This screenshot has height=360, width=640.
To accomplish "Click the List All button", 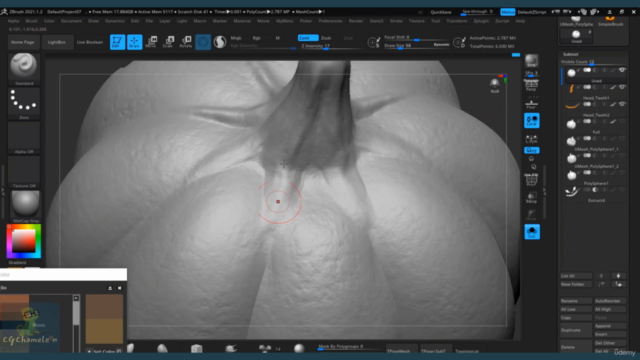I will pos(576,276).
